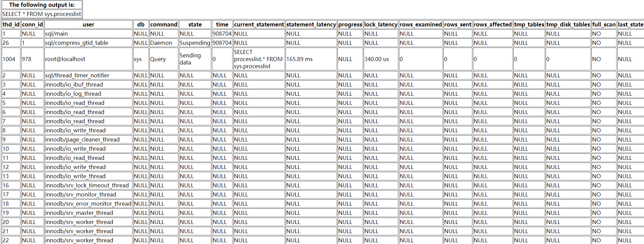Click the rows_affected column header
The width and height of the screenshot is (644, 244).
pyautogui.click(x=493, y=24)
